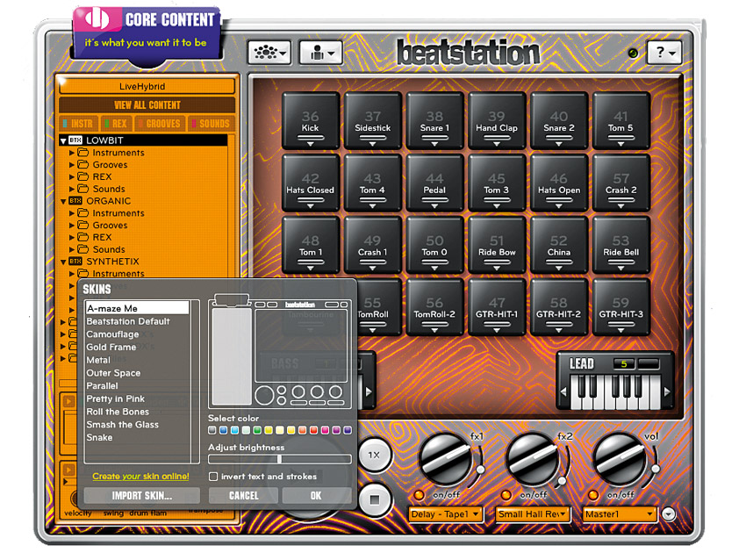Click the small round button beside Master1

pyautogui.click(x=669, y=514)
